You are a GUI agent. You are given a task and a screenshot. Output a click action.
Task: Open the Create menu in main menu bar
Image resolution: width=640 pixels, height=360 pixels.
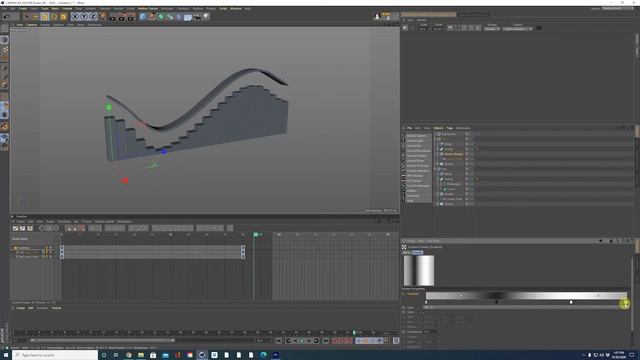point(22,8)
